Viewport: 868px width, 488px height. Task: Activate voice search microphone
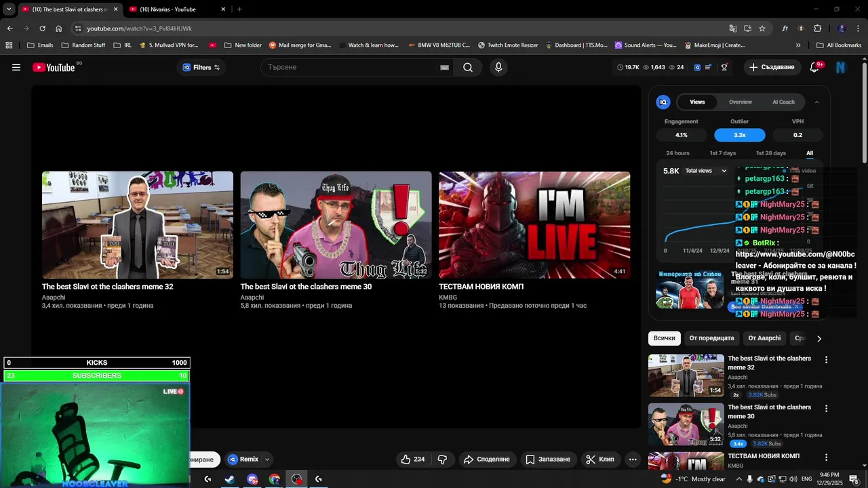coord(498,67)
